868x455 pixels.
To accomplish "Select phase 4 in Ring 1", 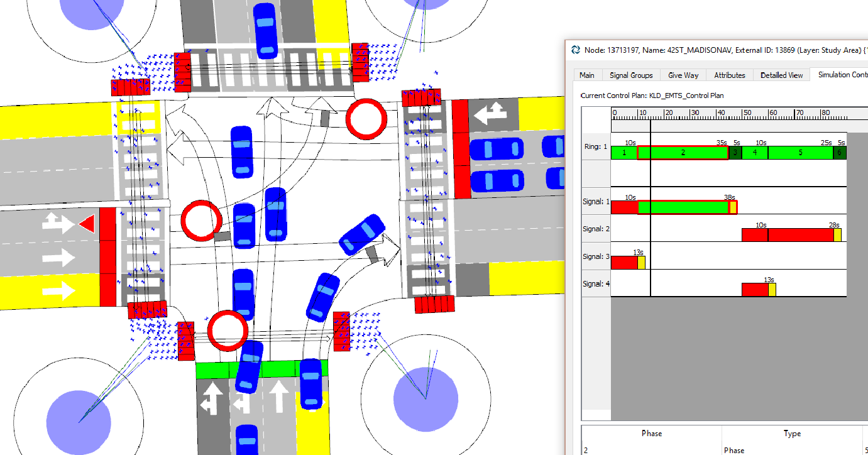I will 755,153.
